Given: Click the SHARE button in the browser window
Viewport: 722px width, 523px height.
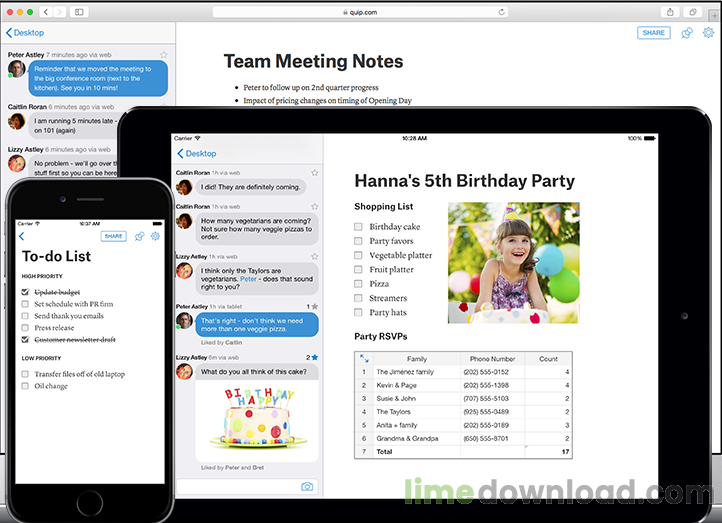Looking at the screenshot, I should pyautogui.click(x=653, y=33).
